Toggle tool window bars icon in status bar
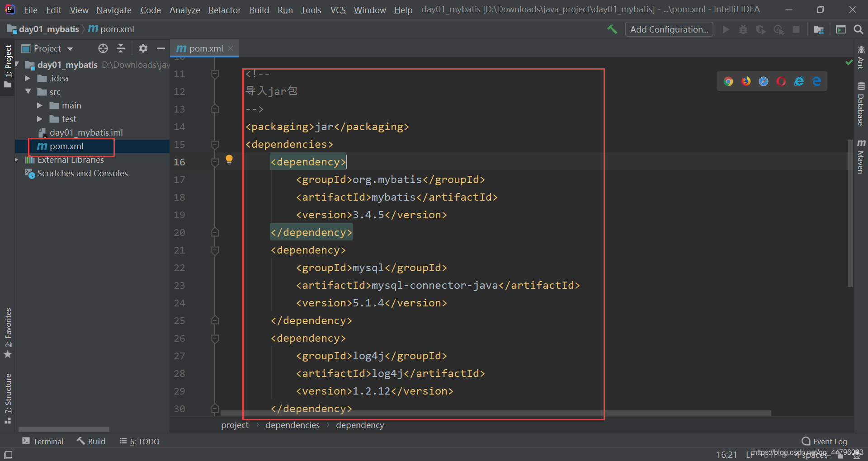 [8, 455]
